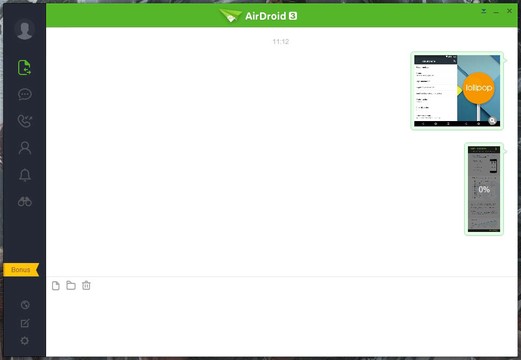The width and height of the screenshot is (521, 360).
Task: Click the magnifier on lollipop image
Action: pyautogui.click(x=492, y=121)
